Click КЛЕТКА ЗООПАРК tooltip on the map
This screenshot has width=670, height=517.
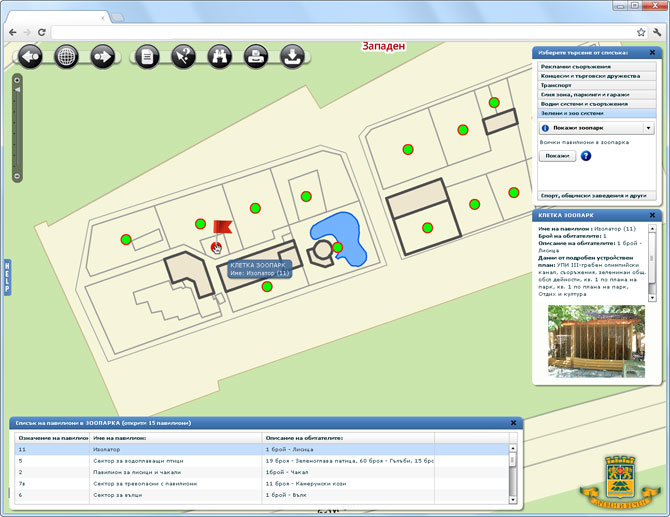pyautogui.click(x=260, y=269)
